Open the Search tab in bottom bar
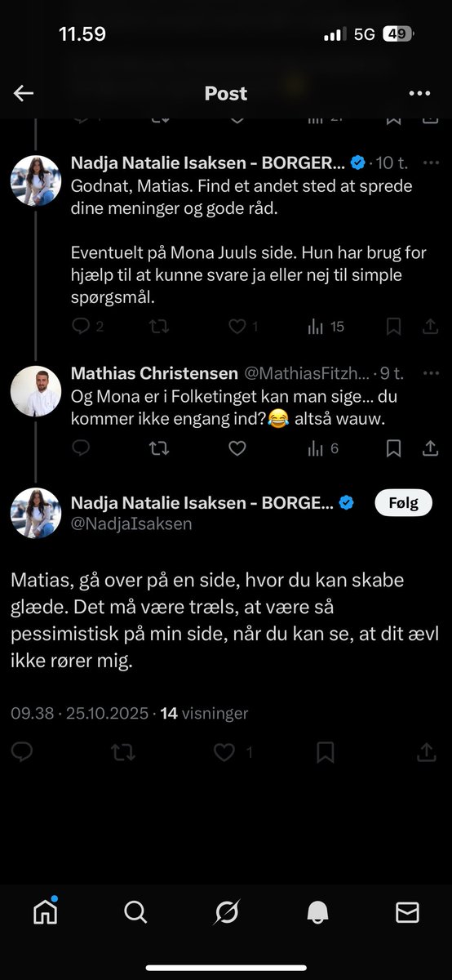 135,912
